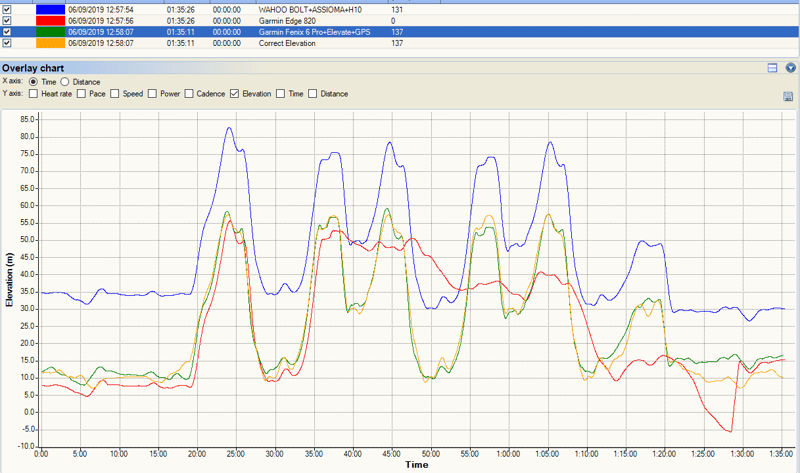Viewport: 800px width, 473px height.
Task: Click the red swatch for Garmin Edge 820
Action: (x=50, y=20)
